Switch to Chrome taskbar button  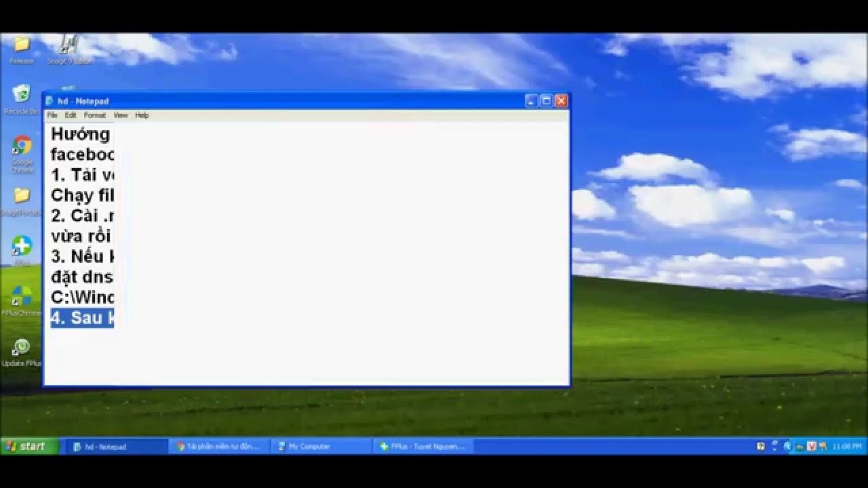click(x=220, y=447)
